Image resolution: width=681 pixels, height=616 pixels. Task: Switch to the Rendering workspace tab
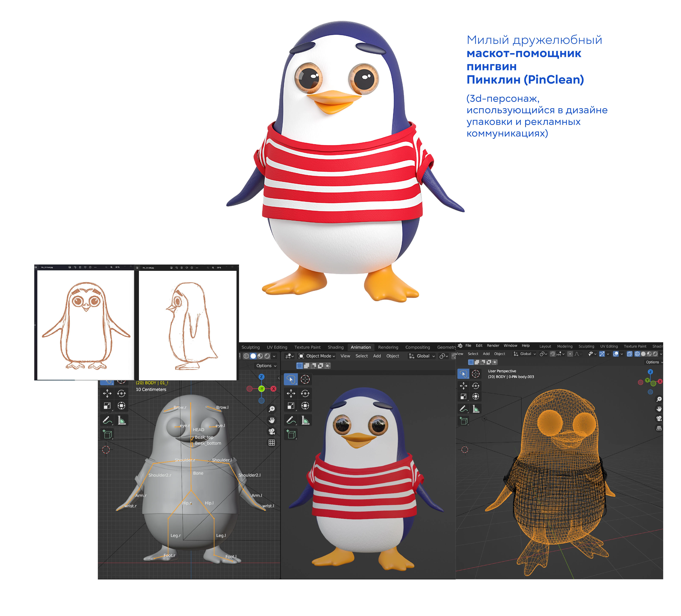point(388,347)
